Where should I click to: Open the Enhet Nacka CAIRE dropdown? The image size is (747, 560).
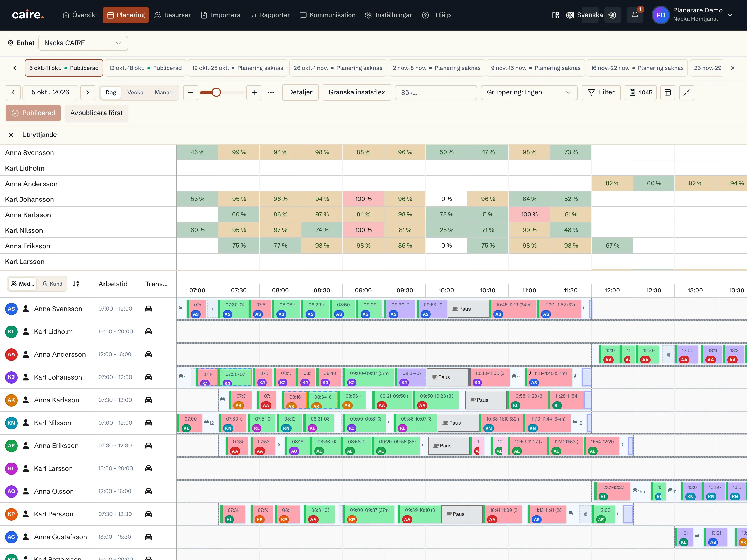pos(83,43)
